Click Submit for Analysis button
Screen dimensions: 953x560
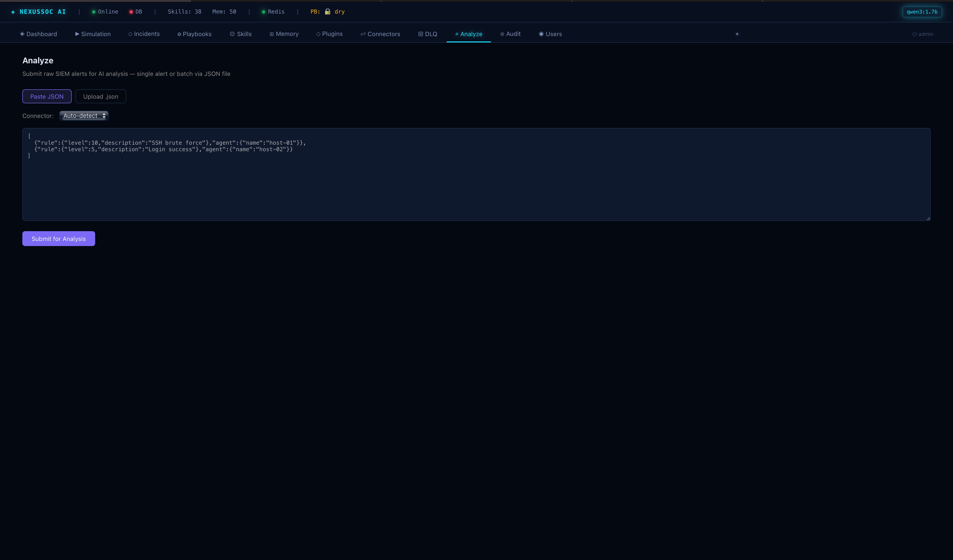click(59, 238)
